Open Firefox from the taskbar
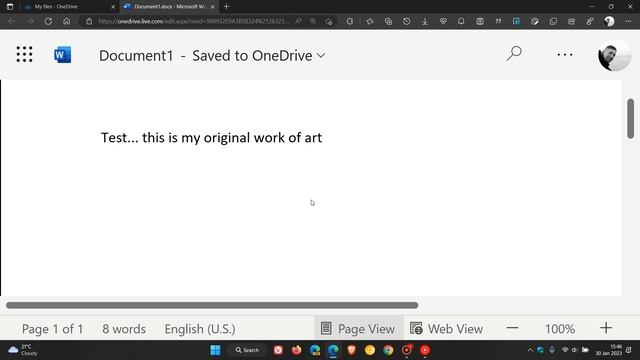The height and width of the screenshot is (360, 640). tap(296, 350)
